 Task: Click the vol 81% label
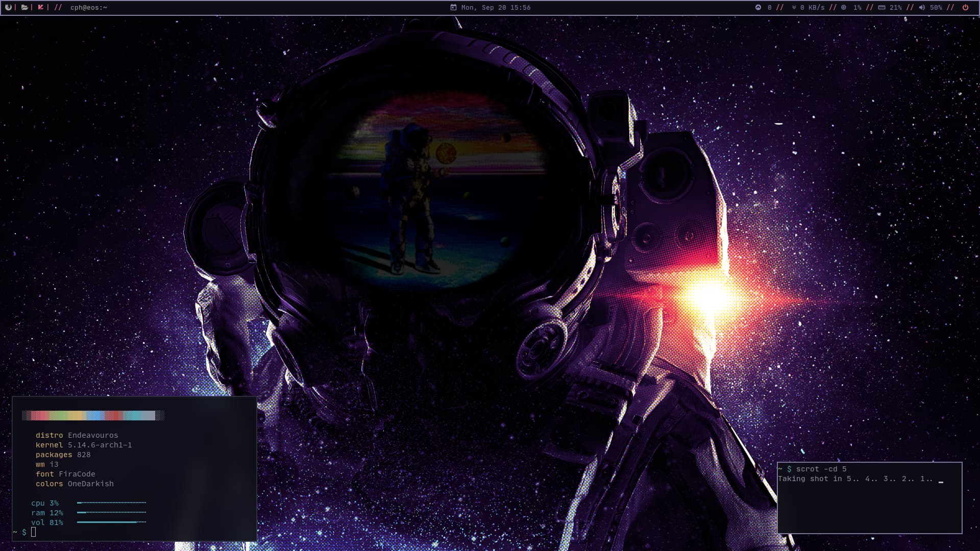pyautogui.click(x=47, y=522)
